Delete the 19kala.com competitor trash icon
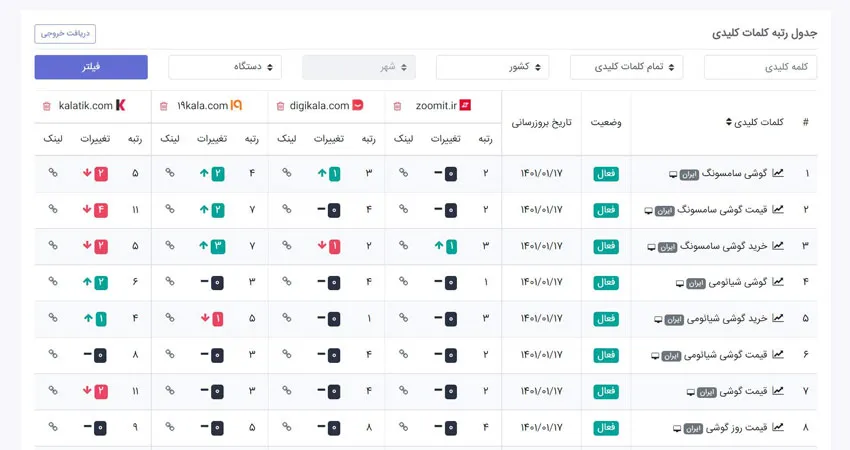850x450 pixels. point(164,106)
